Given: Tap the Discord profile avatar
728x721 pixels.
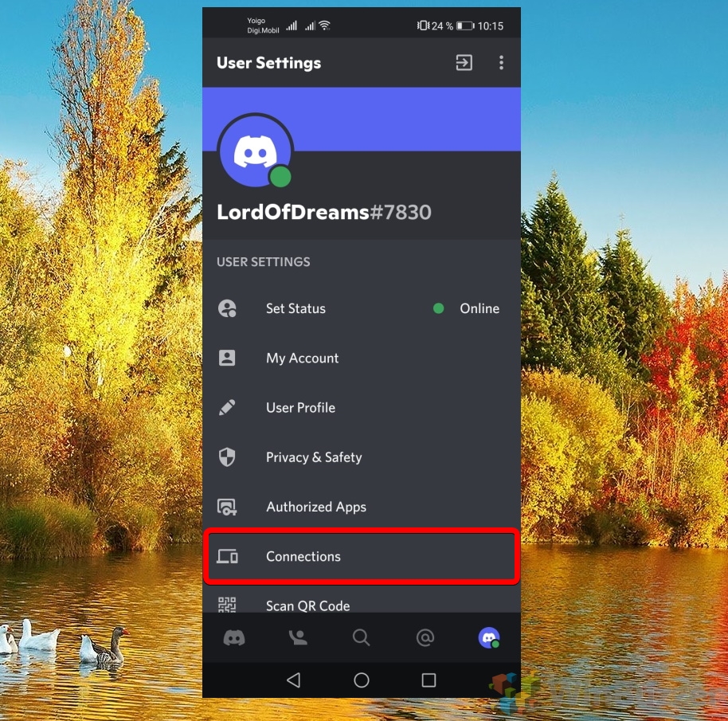Looking at the screenshot, I should coord(256,151).
